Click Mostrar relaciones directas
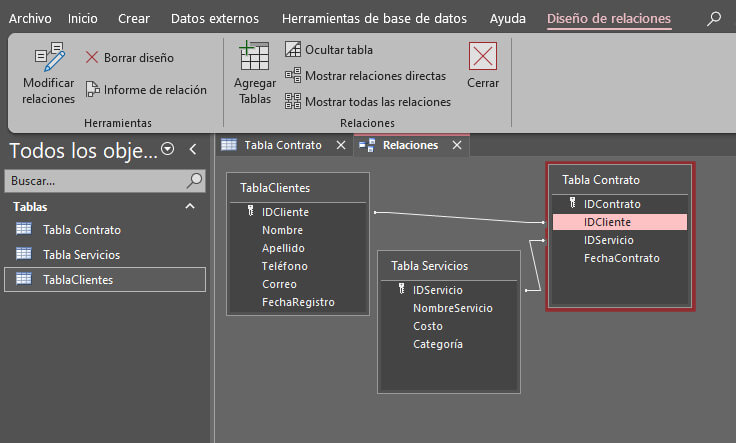This screenshot has width=736, height=443. click(x=365, y=76)
